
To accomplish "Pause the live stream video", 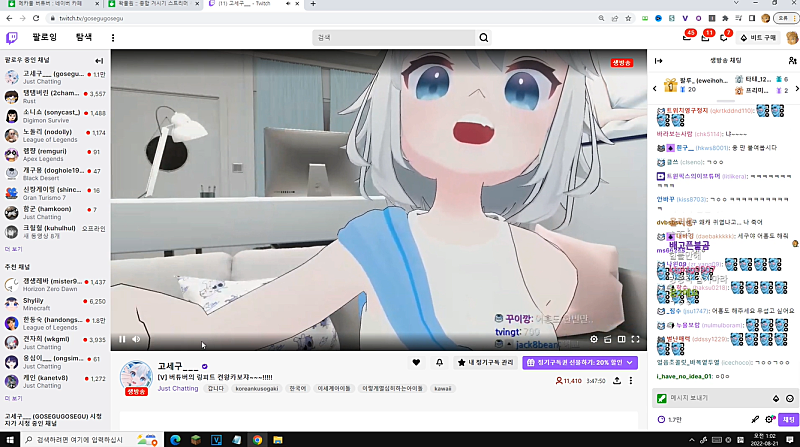I will pos(123,340).
